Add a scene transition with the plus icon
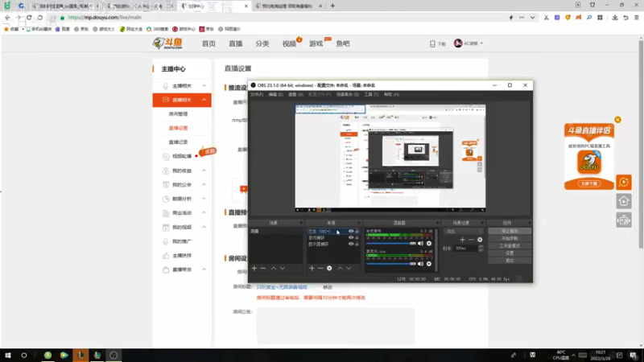Image resolution: width=644 pixels, height=362 pixels. pos(462,240)
